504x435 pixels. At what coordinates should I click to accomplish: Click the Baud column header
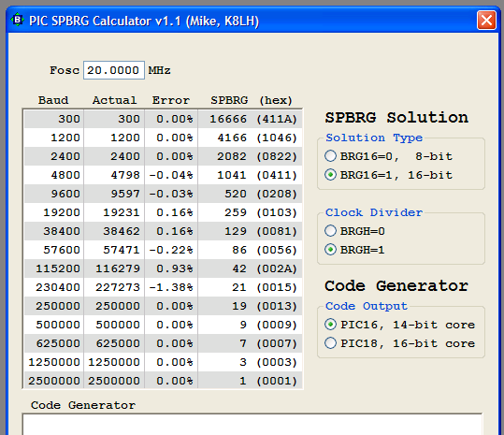click(x=53, y=100)
